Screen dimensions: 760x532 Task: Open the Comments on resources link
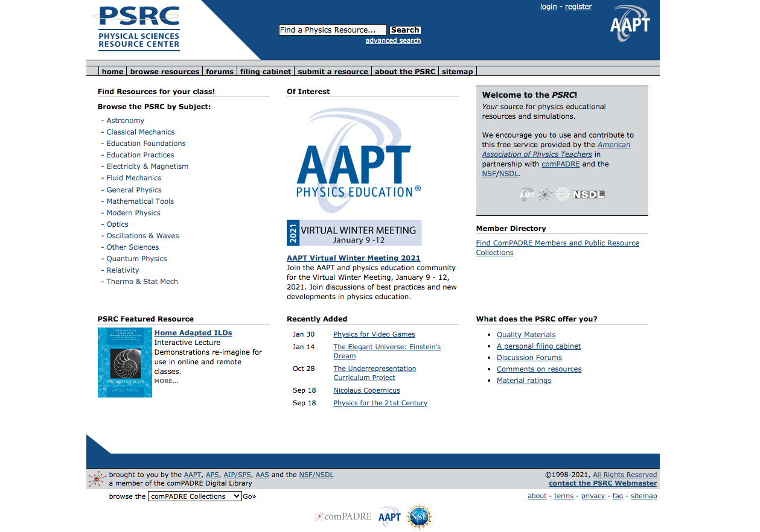[539, 369]
